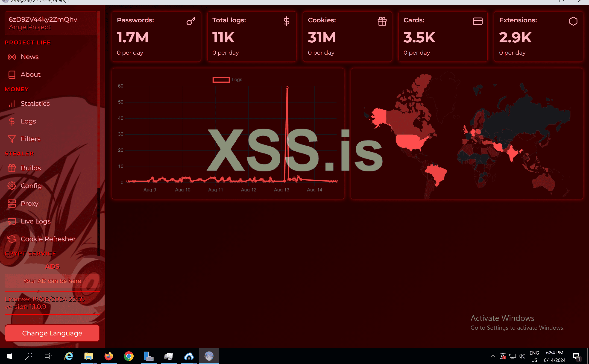Click the About book icon
589x364 pixels.
click(x=12, y=75)
